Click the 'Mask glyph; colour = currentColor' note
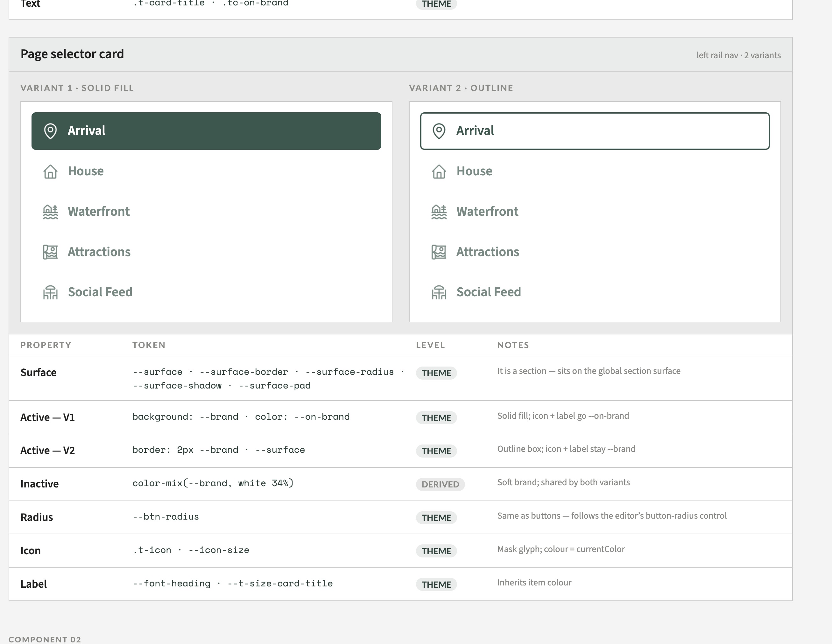The image size is (832, 644). click(561, 549)
